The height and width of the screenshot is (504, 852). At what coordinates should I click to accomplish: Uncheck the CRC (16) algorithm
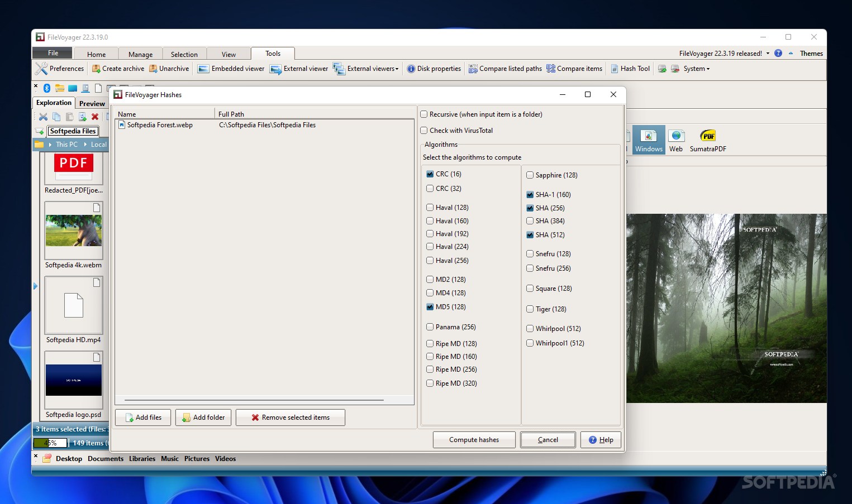[430, 174]
